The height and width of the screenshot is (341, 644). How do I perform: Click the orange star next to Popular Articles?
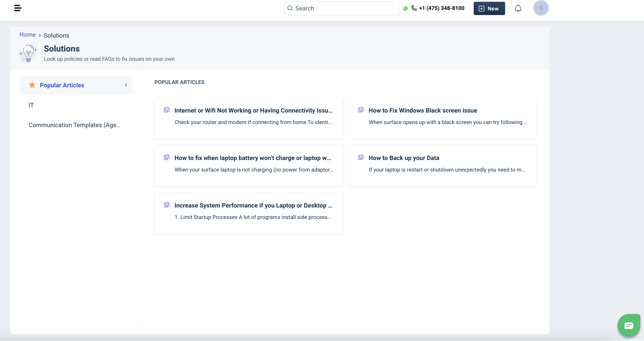[32, 85]
